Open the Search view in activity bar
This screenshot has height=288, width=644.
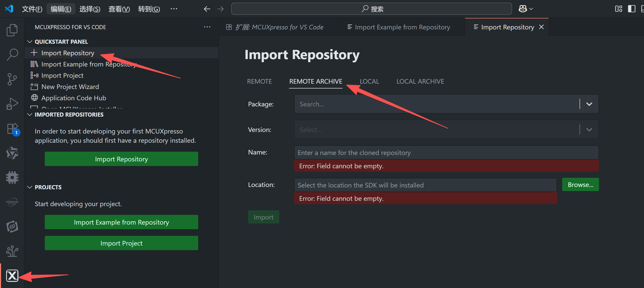point(12,54)
